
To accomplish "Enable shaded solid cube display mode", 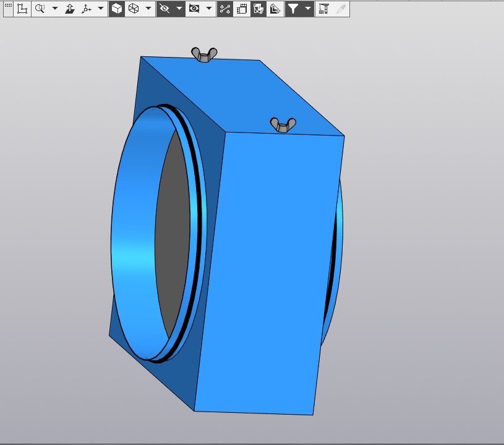I will pos(117,9).
